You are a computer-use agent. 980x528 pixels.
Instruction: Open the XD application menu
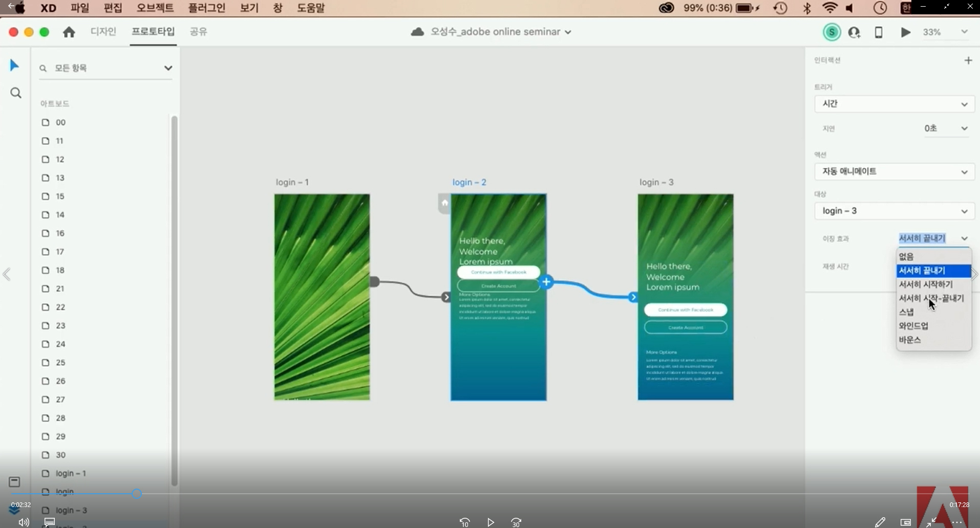[x=48, y=8]
